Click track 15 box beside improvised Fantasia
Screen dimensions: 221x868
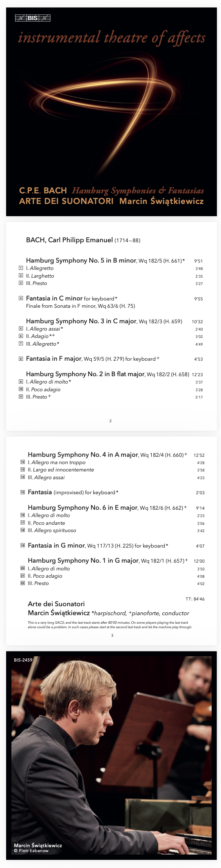(23, 492)
